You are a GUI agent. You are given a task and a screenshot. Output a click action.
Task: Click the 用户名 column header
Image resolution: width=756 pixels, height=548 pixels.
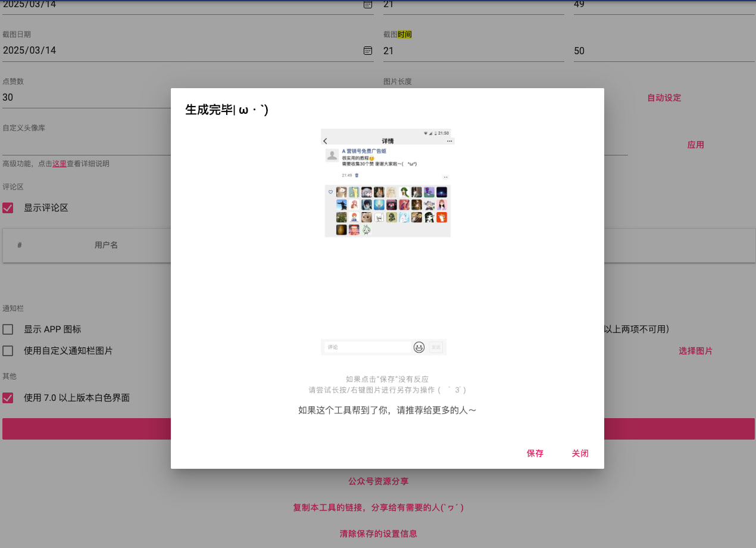coord(106,245)
